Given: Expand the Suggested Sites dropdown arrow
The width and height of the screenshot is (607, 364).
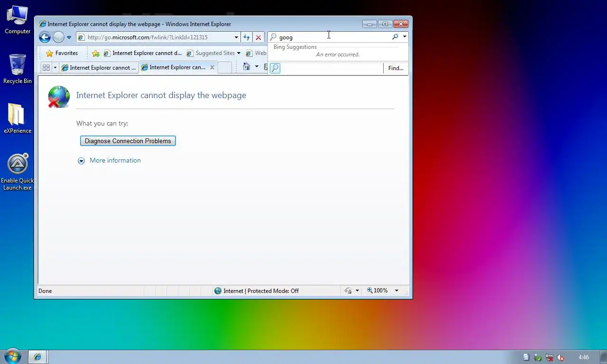Looking at the screenshot, I should tap(239, 53).
